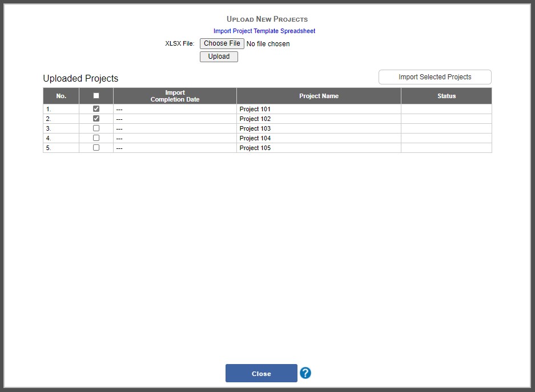Image resolution: width=535 pixels, height=392 pixels.
Task: Click the Project 105 name cell
Action: 255,147
